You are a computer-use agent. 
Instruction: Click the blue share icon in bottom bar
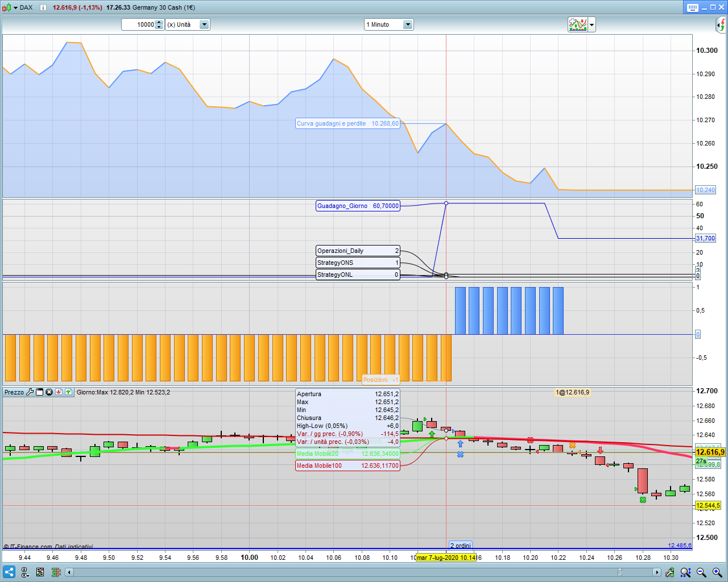9,572
